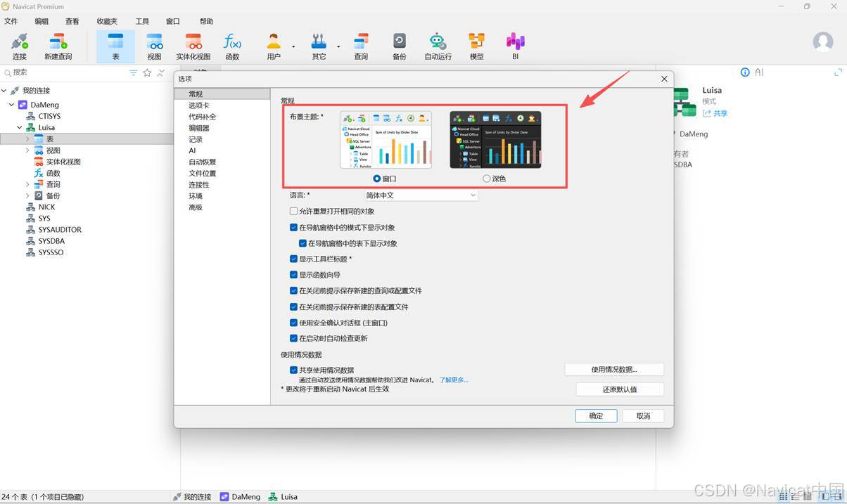This screenshot has width=847, height=504.
Task: Collapse the 我的连接 tree node
Action: tap(4, 91)
